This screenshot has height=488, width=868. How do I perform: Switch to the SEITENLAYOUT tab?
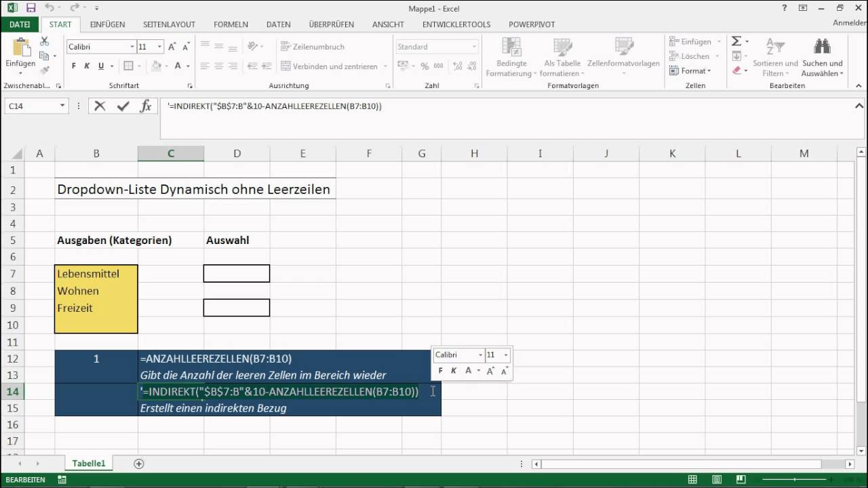[169, 24]
